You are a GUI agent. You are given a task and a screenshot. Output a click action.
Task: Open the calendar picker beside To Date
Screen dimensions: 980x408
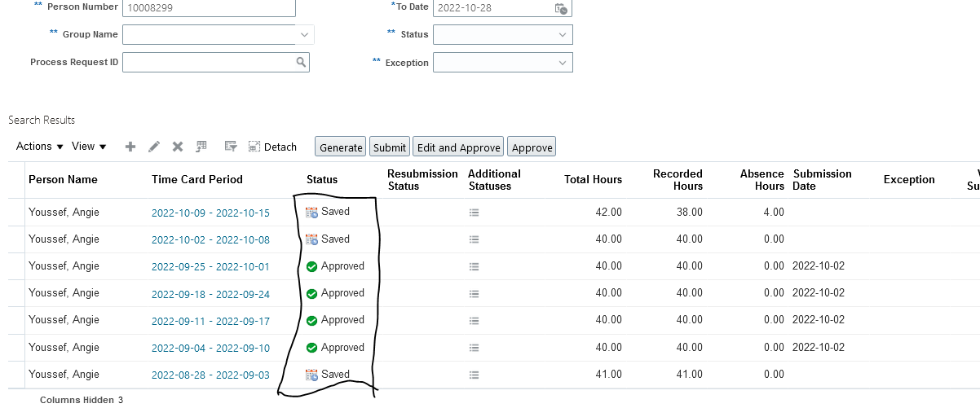(x=561, y=9)
